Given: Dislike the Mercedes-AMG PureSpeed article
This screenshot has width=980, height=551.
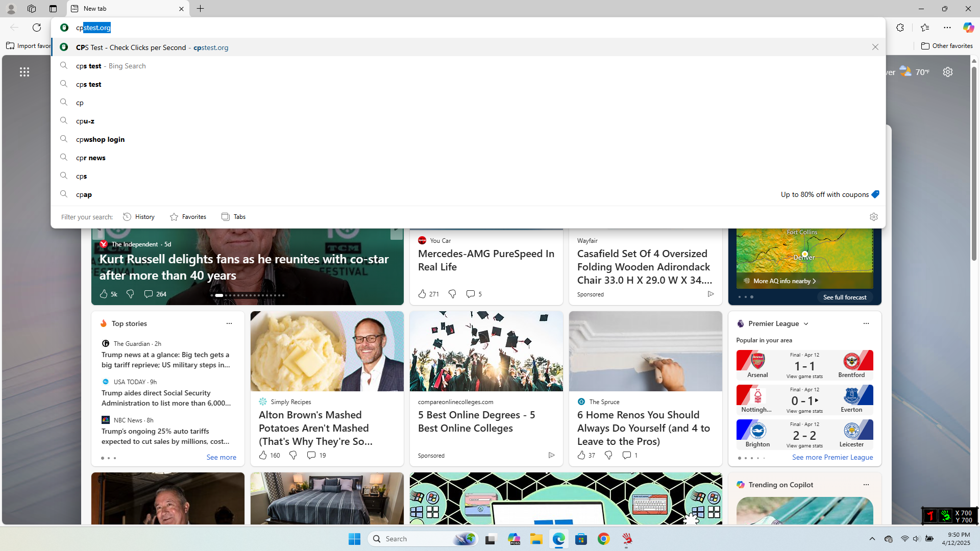Looking at the screenshot, I should (452, 294).
